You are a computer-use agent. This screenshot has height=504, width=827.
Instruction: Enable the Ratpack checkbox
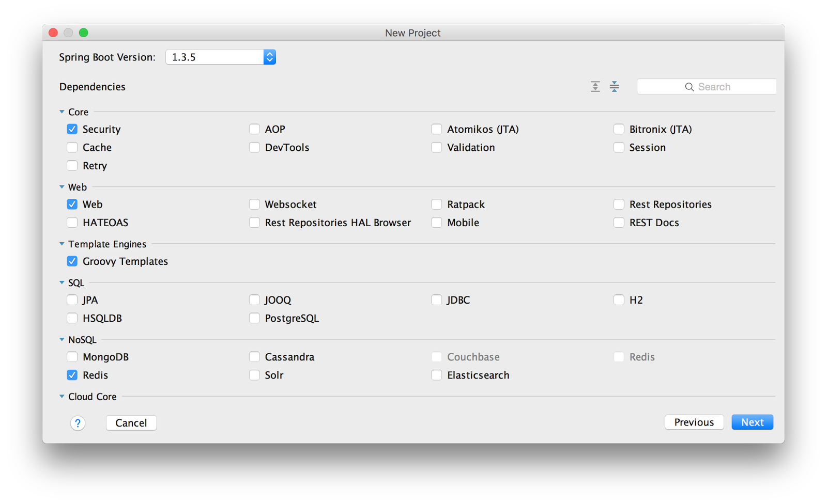(x=437, y=204)
